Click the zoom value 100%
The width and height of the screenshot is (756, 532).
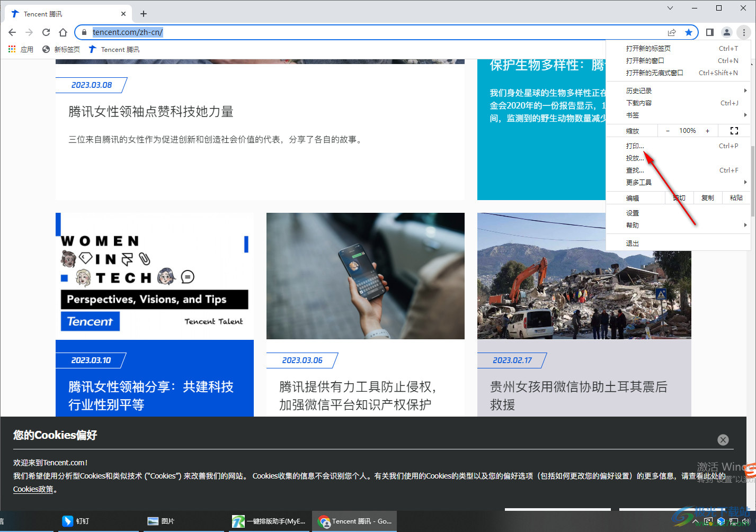click(688, 131)
